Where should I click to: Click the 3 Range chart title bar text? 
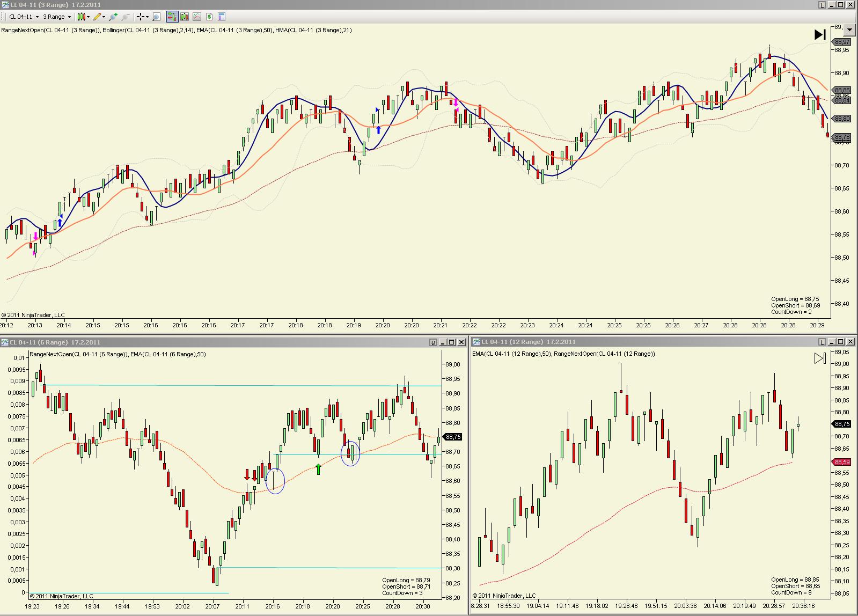55,5
